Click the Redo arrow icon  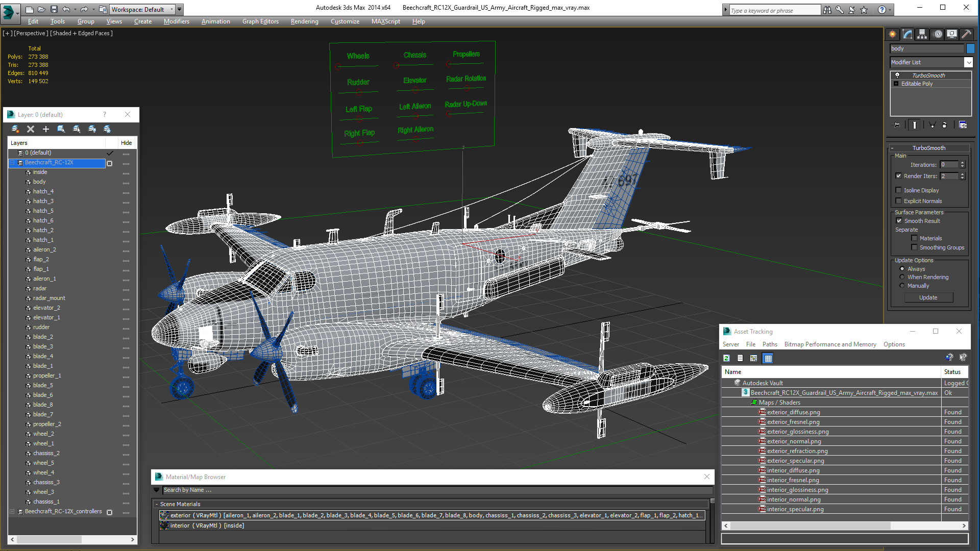pos(84,9)
